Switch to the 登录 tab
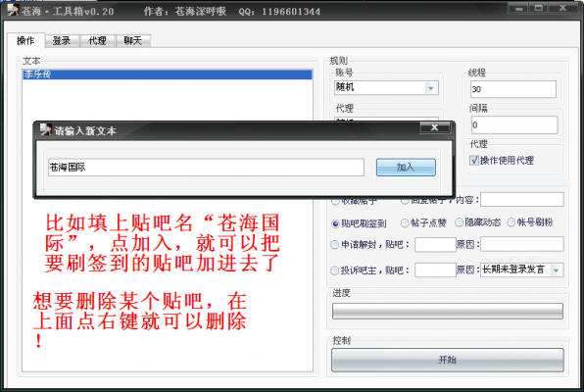The image size is (584, 392). point(62,40)
